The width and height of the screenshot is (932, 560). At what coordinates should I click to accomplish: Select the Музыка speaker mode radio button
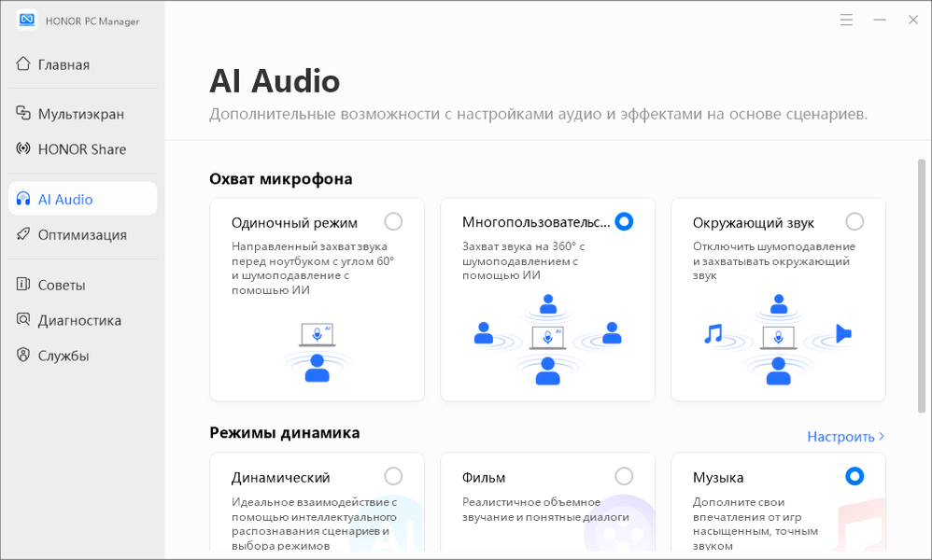[854, 476]
